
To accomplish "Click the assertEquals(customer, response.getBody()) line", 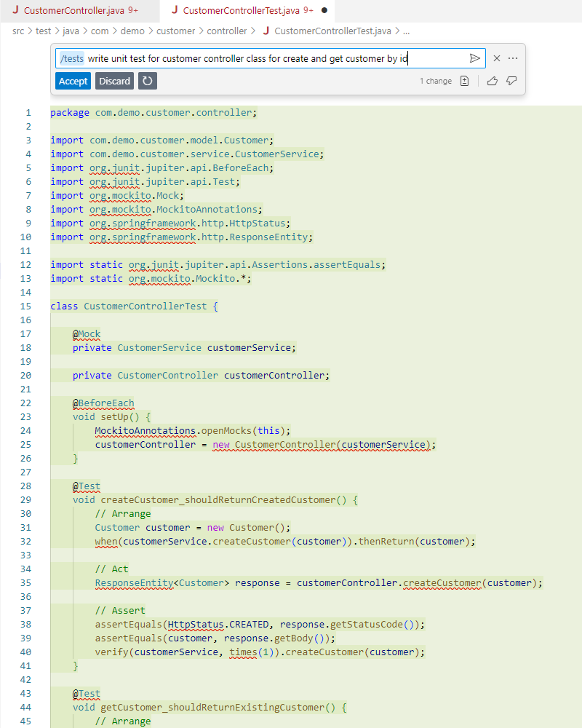I will tap(215, 638).
